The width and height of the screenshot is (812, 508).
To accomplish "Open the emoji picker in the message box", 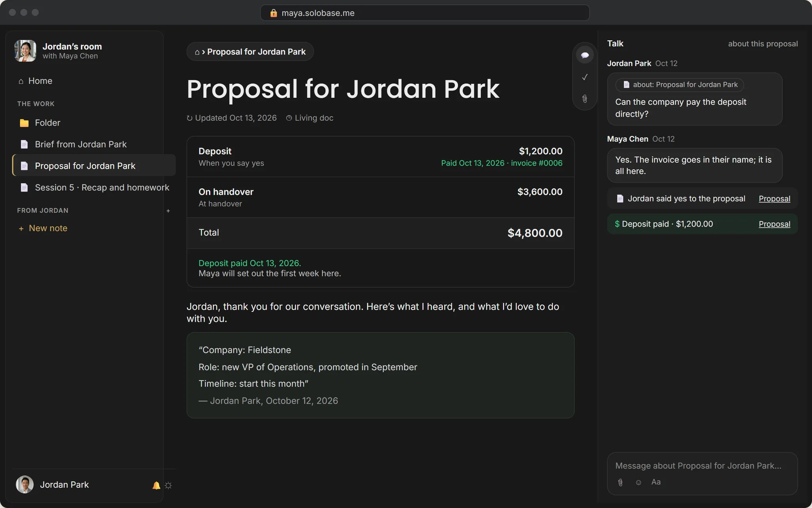I will click(x=638, y=482).
